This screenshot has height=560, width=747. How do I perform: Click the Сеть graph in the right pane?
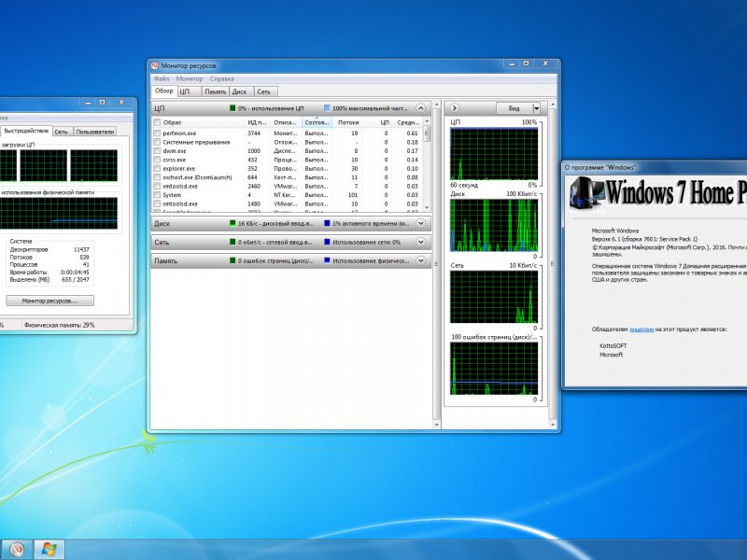point(494,297)
